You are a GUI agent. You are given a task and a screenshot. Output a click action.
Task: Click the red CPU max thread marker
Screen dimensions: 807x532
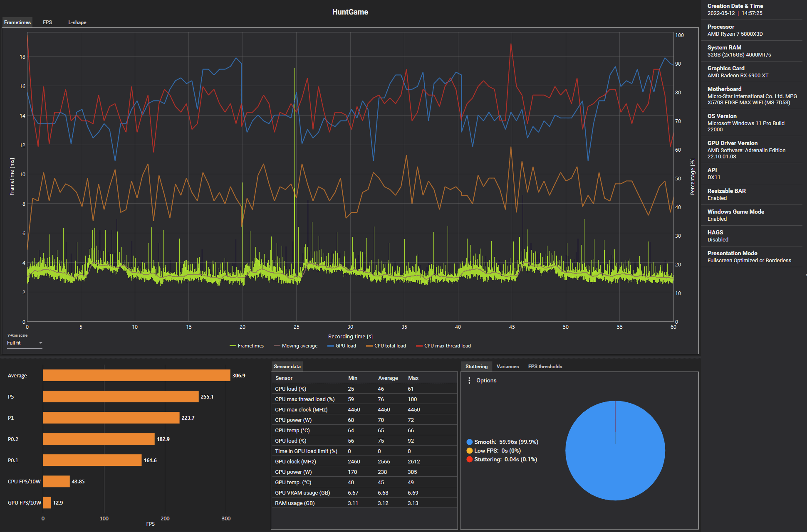(x=419, y=346)
